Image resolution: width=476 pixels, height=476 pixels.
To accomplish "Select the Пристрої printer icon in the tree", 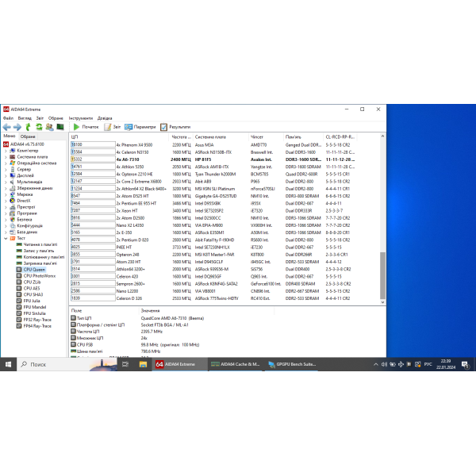I will [x=13, y=207].
